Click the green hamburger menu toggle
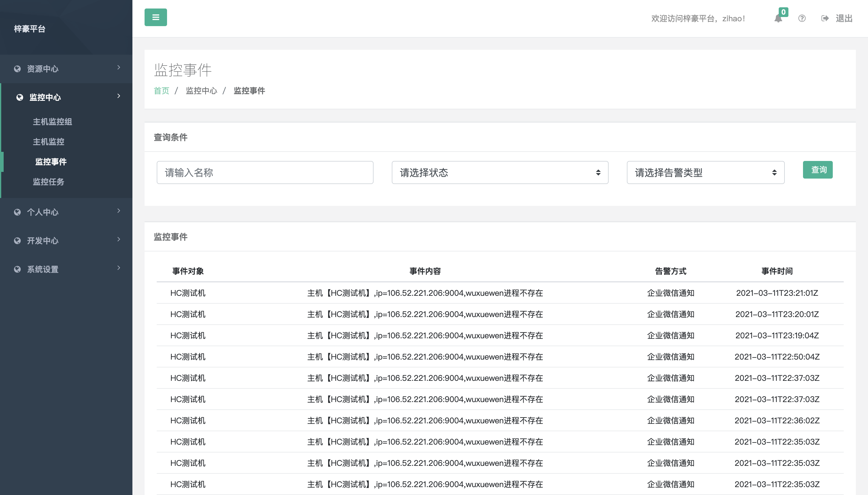 tap(155, 17)
